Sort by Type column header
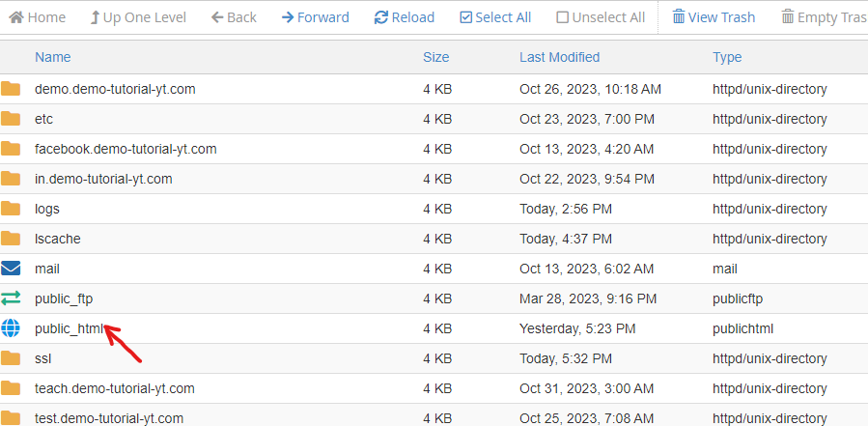868x426 pixels. point(727,57)
